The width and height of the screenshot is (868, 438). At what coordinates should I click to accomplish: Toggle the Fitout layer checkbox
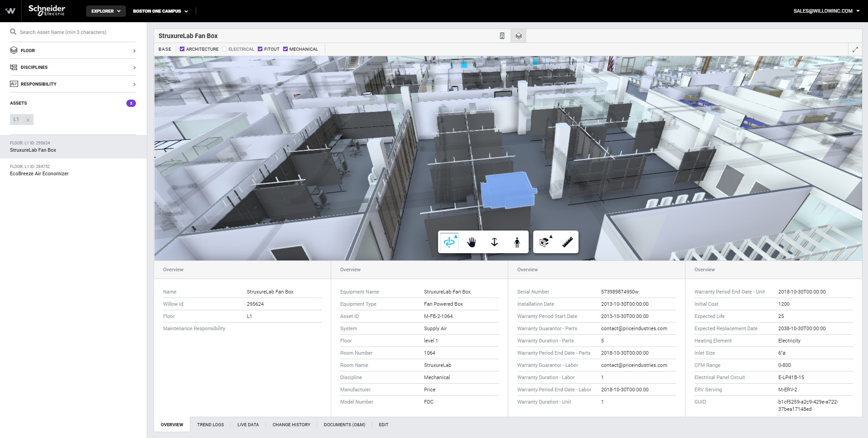click(260, 49)
